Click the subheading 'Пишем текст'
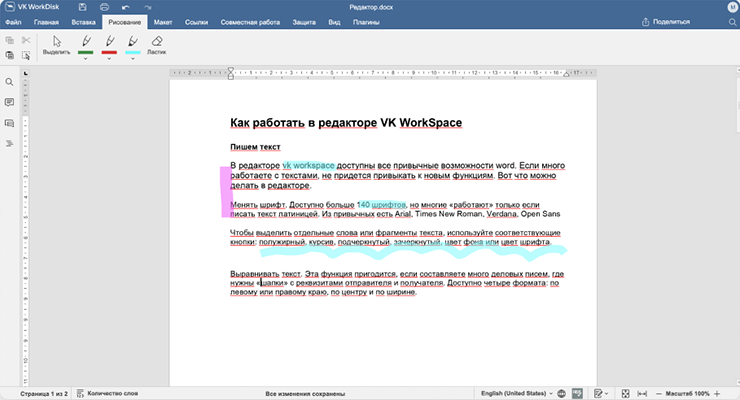The image size is (740, 400). (255, 147)
